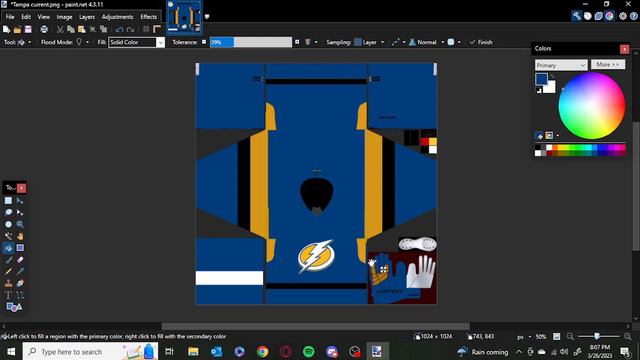Toggle the Tools window icon
This screenshot has width=640, height=360.
tap(576, 16)
